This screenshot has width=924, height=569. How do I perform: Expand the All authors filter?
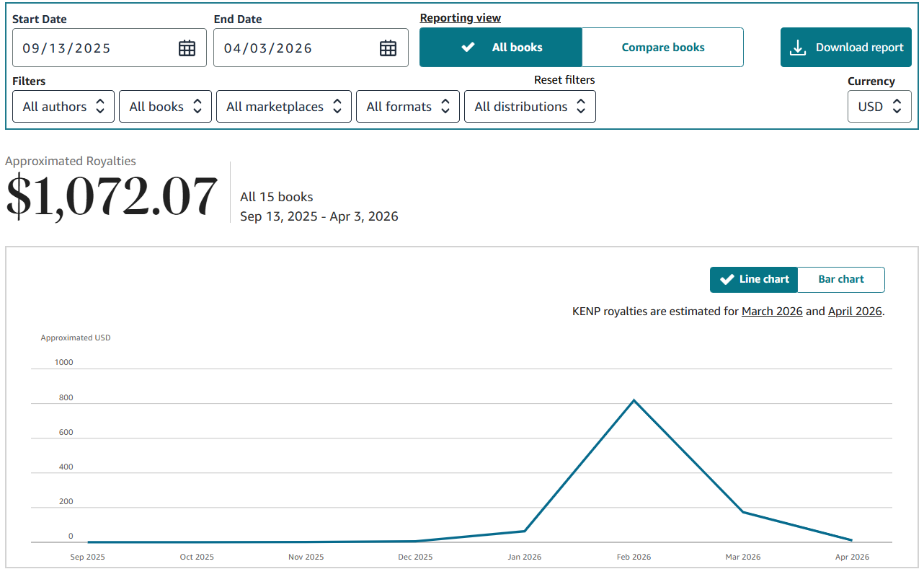click(x=63, y=107)
